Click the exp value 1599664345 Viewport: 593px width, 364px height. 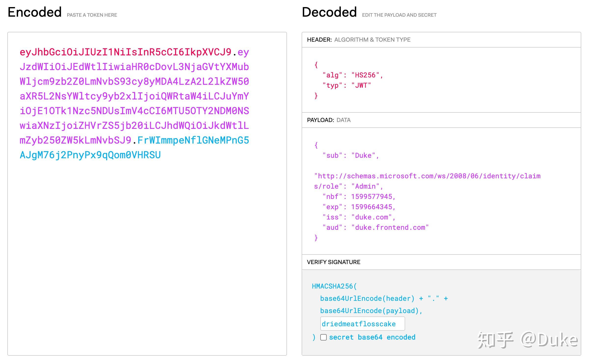click(372, 207)
